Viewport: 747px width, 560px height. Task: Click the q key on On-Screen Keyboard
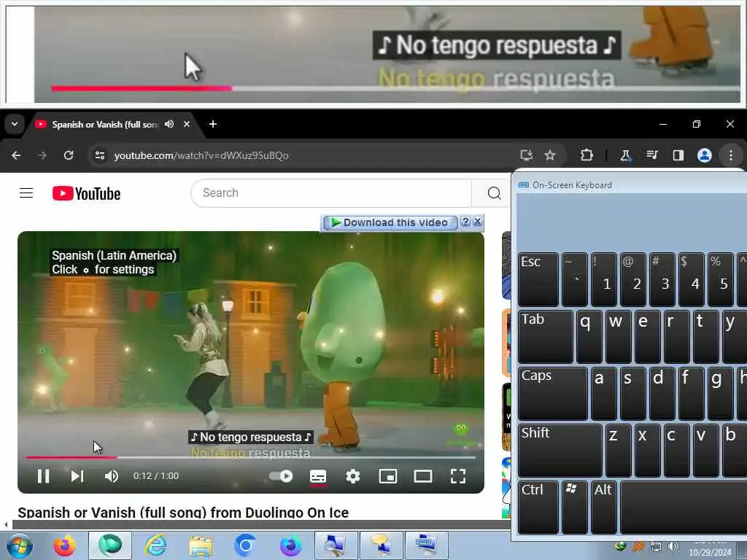[589, 337]
